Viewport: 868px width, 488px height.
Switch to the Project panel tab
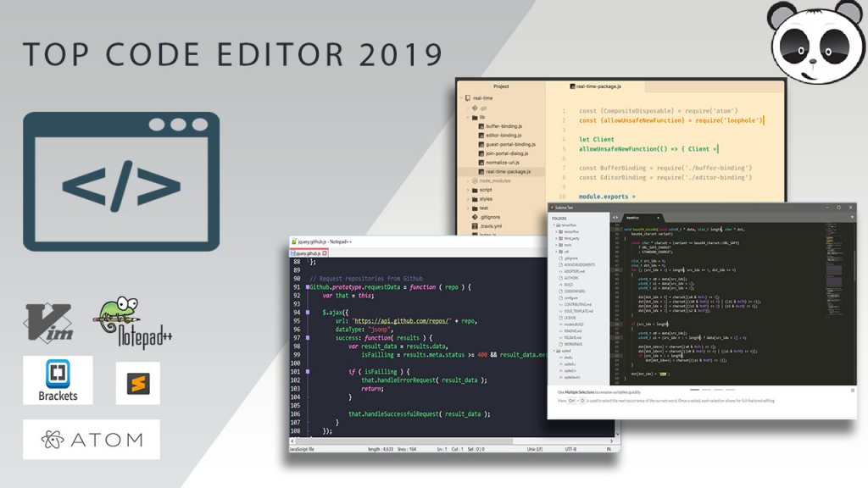pyautogui.click(x=501, y=86)
